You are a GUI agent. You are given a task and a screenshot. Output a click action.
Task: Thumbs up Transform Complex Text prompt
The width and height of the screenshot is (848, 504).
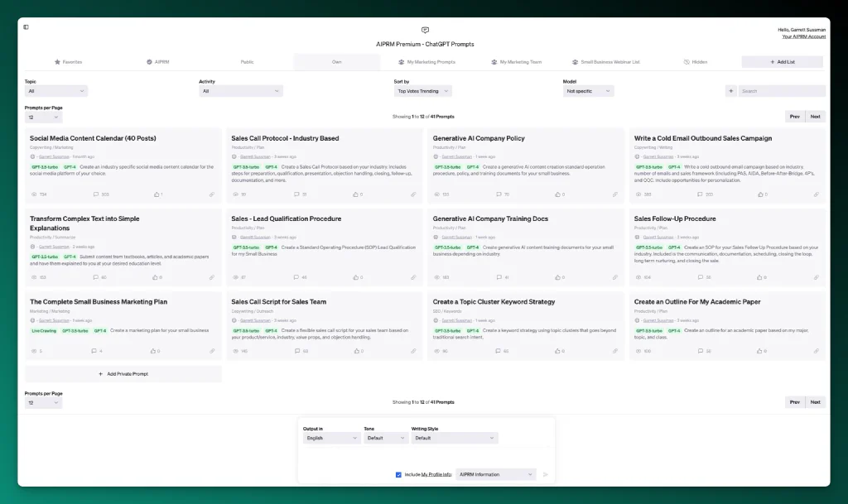click(155, 277)
